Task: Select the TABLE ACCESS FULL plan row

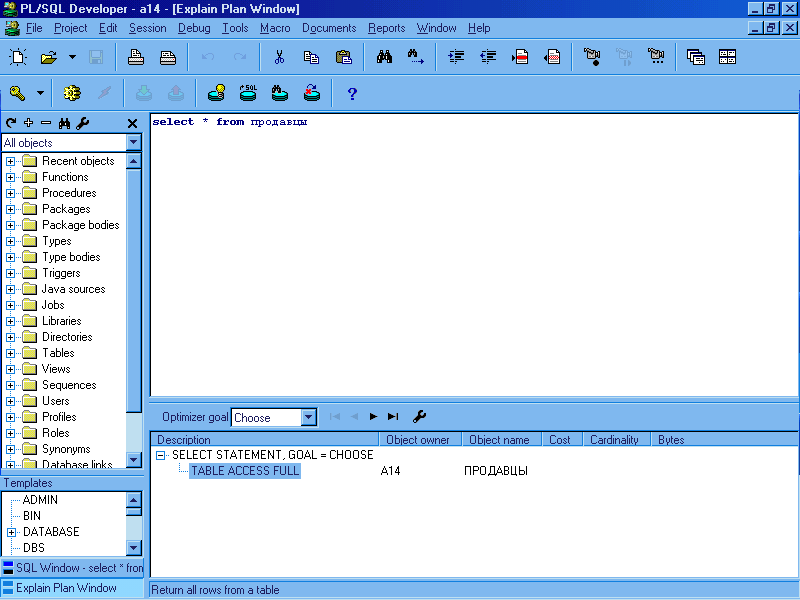Action: pyautogui.click(x=245, y=470)
